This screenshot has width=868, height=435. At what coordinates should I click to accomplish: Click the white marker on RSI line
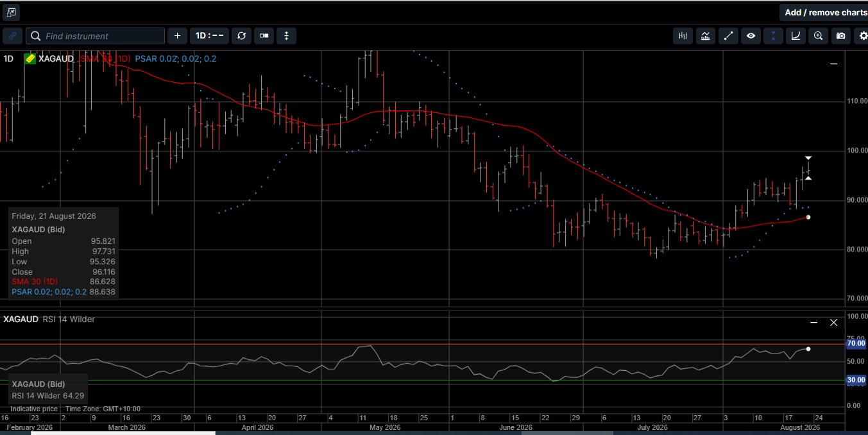[x=808, y=349]
